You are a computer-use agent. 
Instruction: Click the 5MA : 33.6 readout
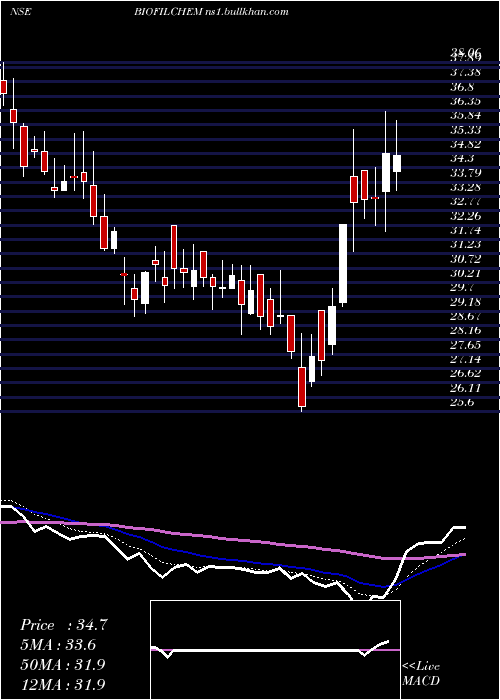[x=58, y=645]
